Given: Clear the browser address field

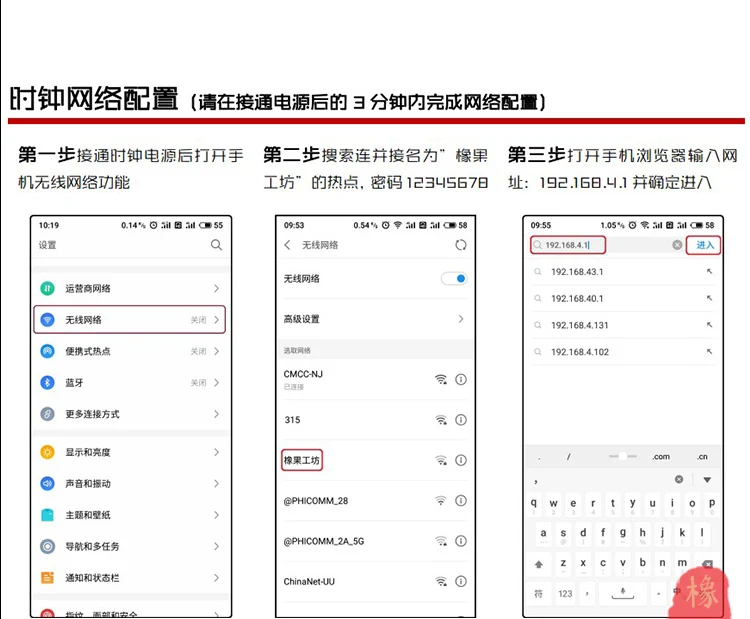Looking at the screenshot, I should coord(677,245).
